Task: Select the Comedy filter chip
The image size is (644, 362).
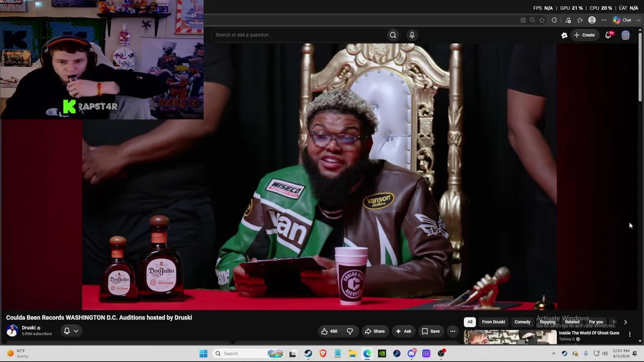Action: click(522, 322)
